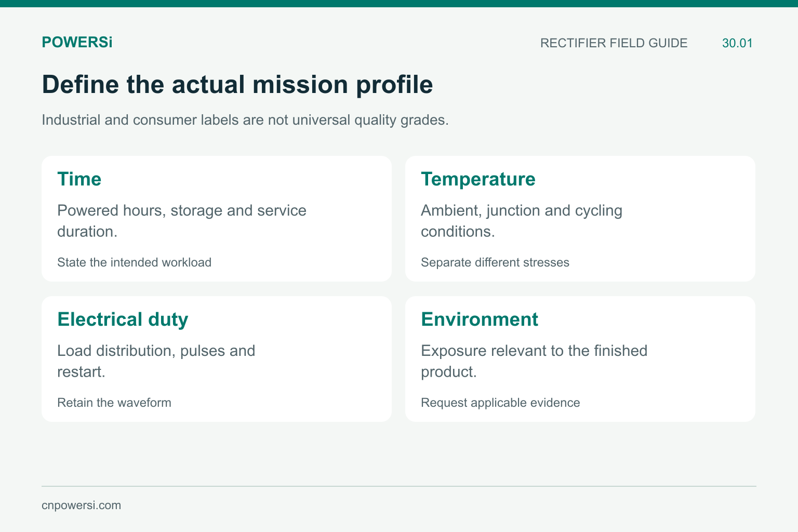Click the 'Environment' card heading
The height and width of the screenshot is (532, 798).
pyautogui.click(x=480, y=320)
